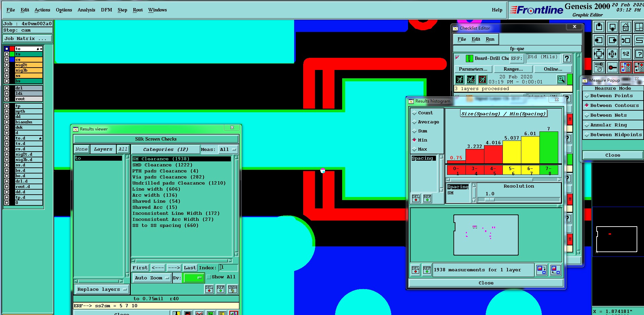Toggle Board-Drill Checks enable checkbox
The height and width of the screenshot is (315, 644).
pos(457,57)
